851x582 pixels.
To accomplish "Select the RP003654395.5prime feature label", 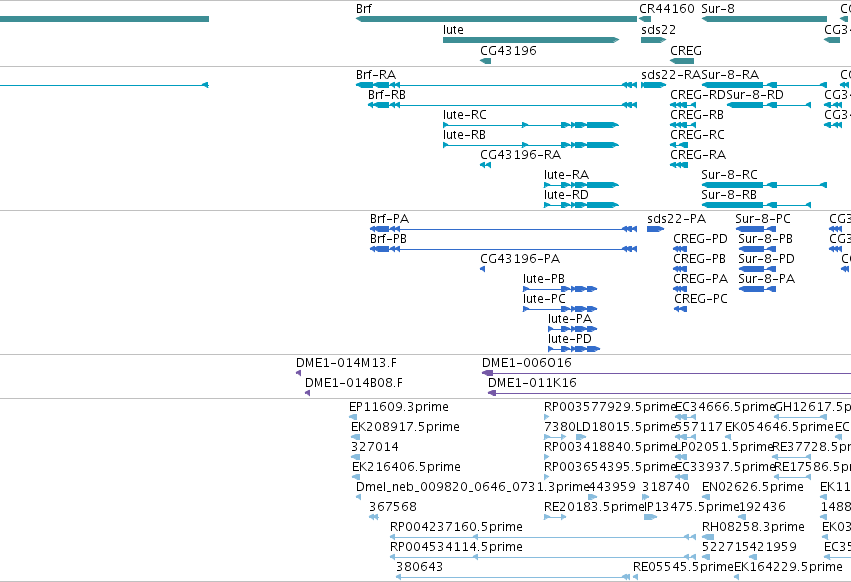I will click(x=609, y=467).
